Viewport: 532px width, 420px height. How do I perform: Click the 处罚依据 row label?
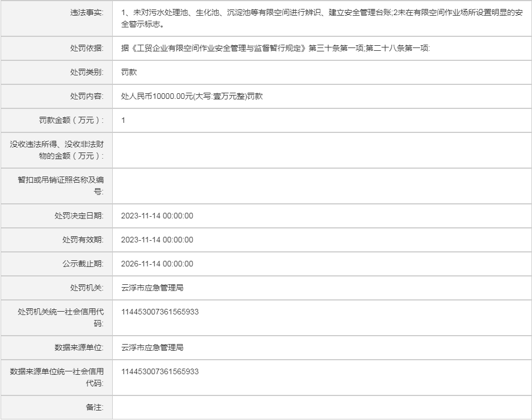click(x=87, y=49)
